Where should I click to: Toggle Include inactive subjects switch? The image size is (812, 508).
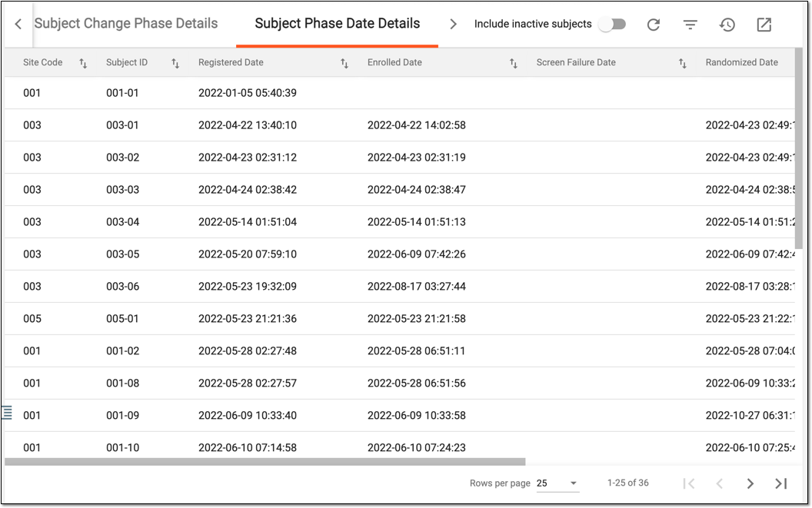click(x=612, y=25)
